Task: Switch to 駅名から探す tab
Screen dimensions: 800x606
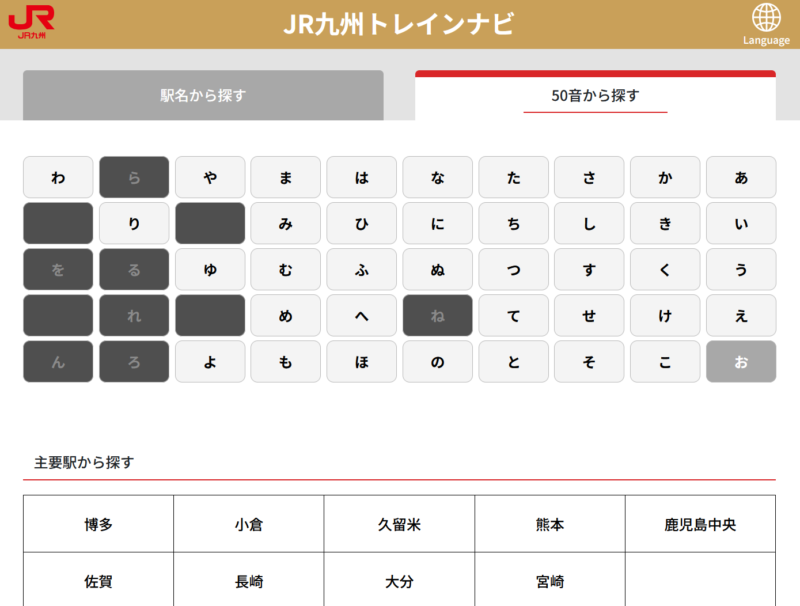Action: coord(203,96)
